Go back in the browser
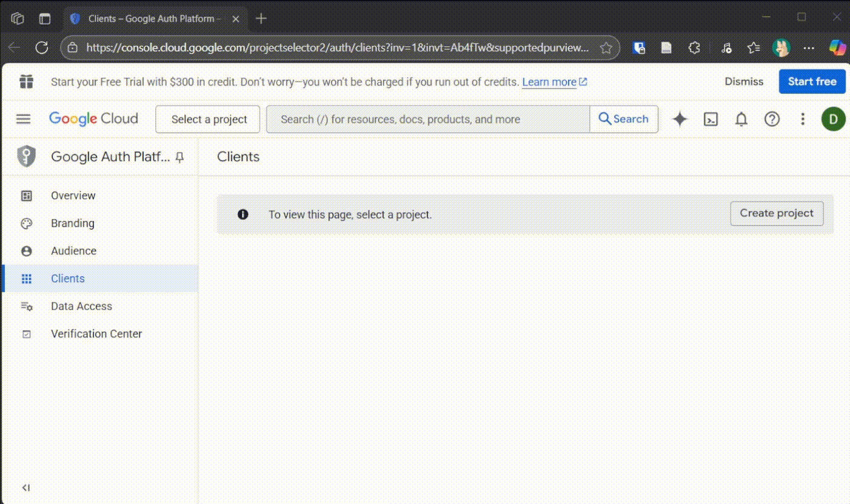Image resolution: width=850 pixels, height=504 pixels. pyautogui.click(x=14, y=48)
